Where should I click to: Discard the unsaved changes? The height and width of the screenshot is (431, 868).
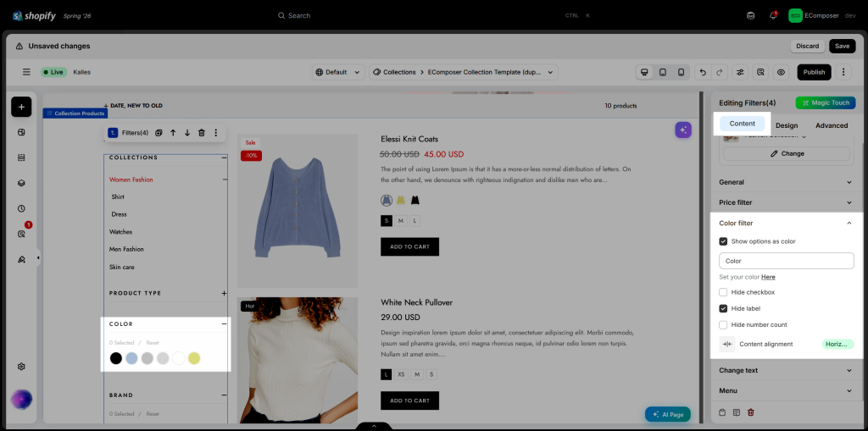(x=808, y=46)
